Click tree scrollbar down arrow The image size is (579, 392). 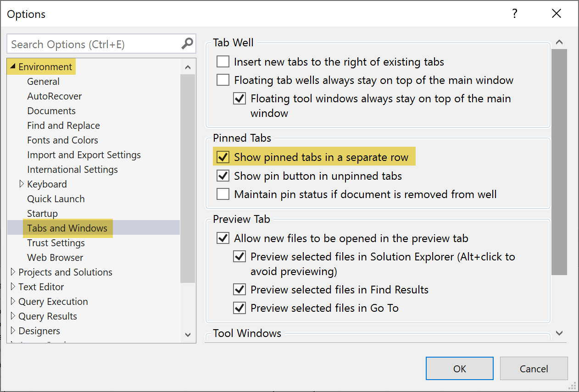pos(188,335)
